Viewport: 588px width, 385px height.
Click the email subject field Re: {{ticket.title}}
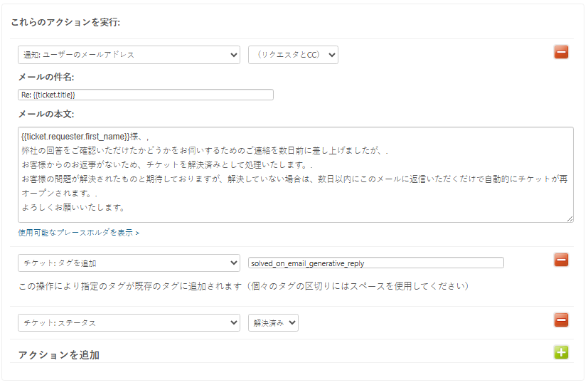tap(146, 95)
